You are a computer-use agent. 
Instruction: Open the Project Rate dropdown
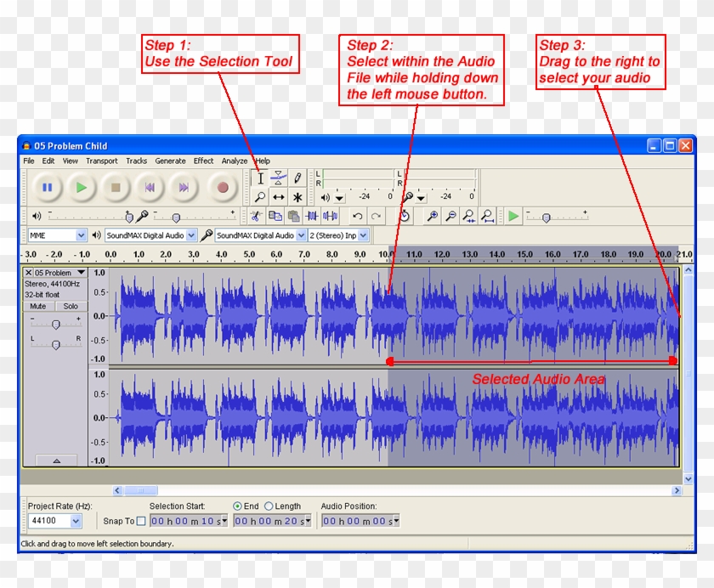click(54, 520)
